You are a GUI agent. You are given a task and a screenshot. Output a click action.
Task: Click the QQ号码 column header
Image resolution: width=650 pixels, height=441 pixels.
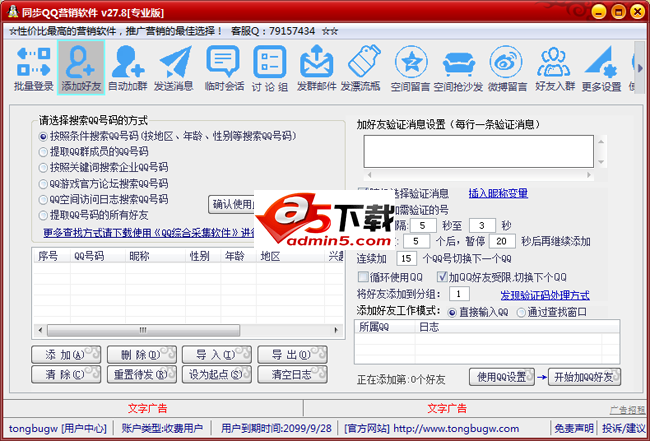(x=98, y=257)
